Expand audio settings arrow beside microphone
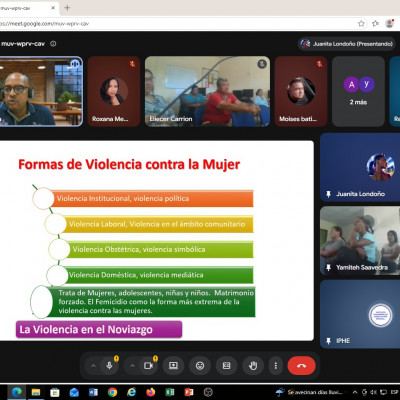Viewport: 400px width, 400px height. 93,366
